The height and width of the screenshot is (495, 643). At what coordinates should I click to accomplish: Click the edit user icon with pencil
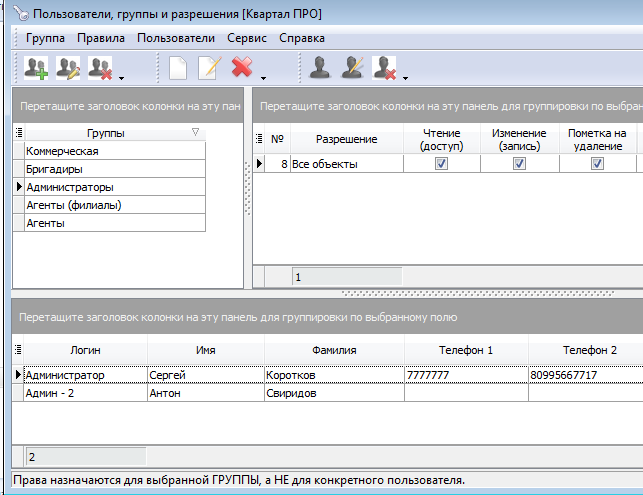tap(352, 68)
